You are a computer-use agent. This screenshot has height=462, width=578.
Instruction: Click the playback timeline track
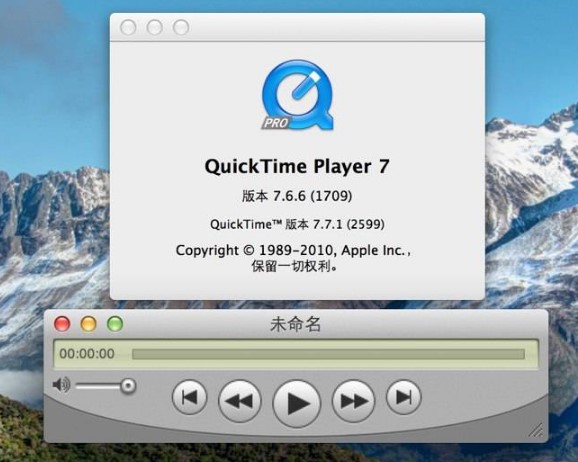point(328,354)
